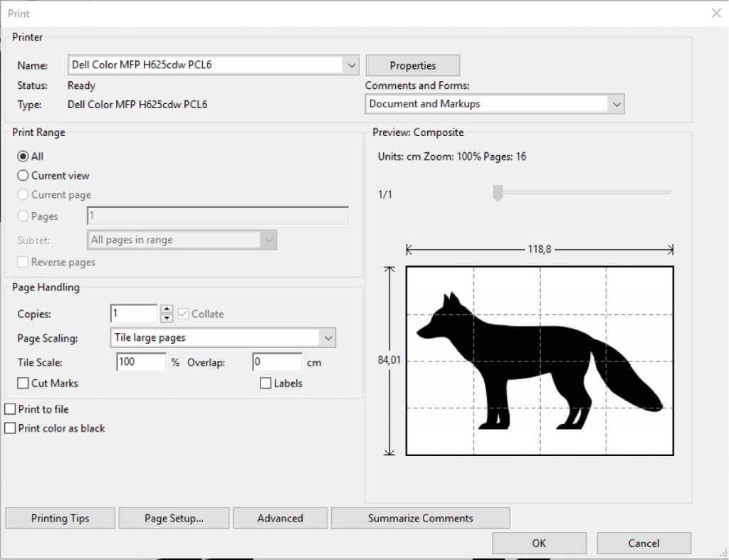Click the Properties button
729x560 pixels.
tap(412, 65)
